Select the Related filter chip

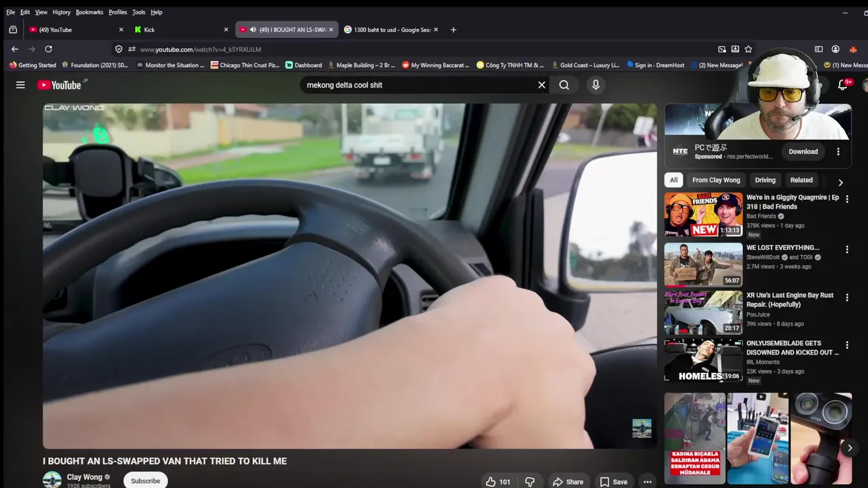click(801, 180)
